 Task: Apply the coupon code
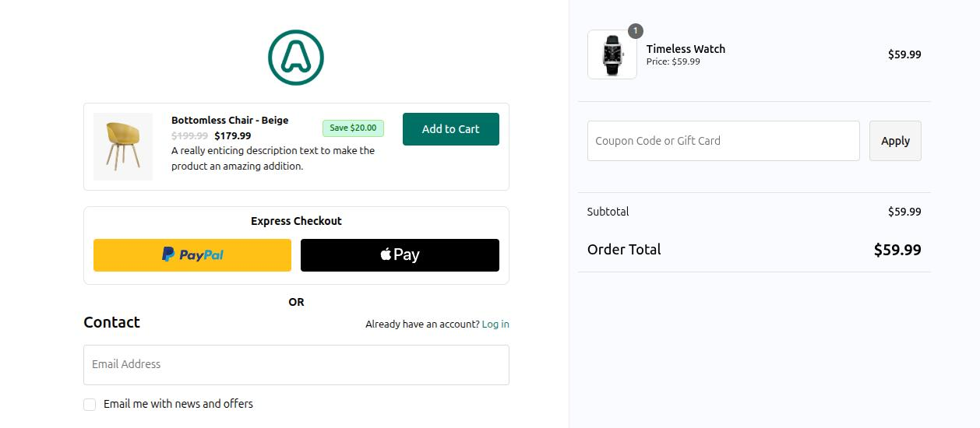click(x=895, y=141)
